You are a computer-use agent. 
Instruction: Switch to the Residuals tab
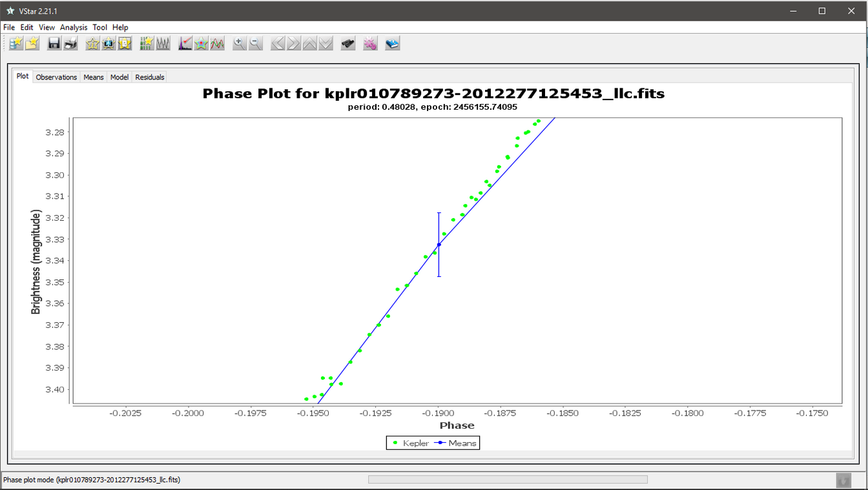coord(149,77)
